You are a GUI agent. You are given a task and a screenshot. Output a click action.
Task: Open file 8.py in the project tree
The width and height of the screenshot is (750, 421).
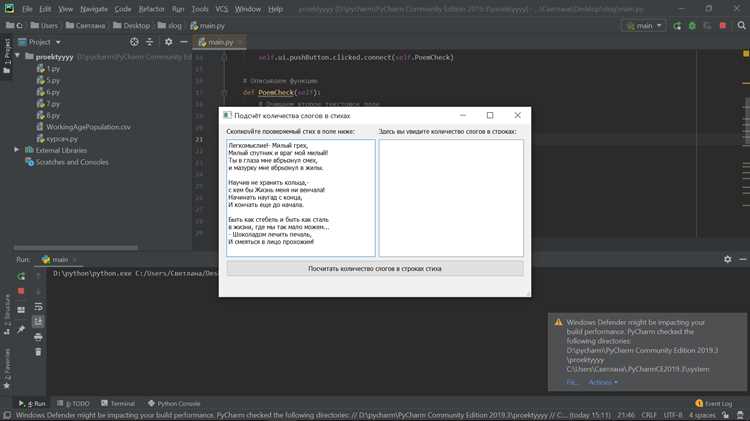pyautogui.click(x=48, y=115)
